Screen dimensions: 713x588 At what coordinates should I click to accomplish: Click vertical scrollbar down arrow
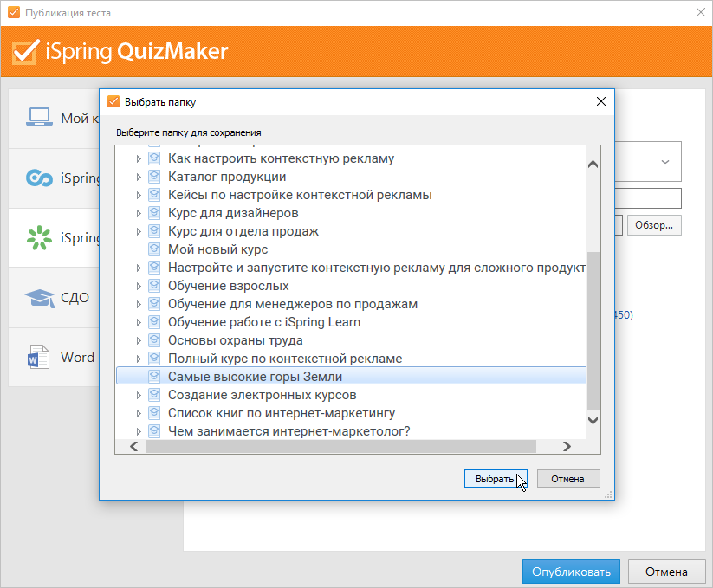point(593,420)
